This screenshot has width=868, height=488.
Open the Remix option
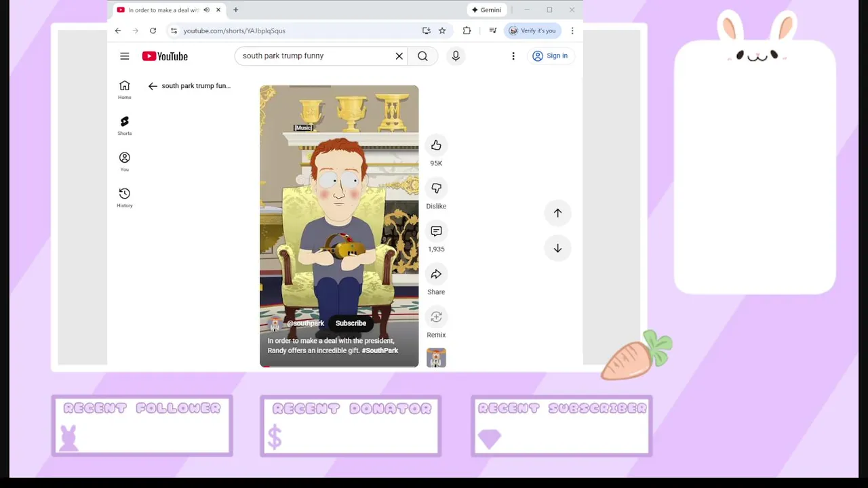click(436, 317)
